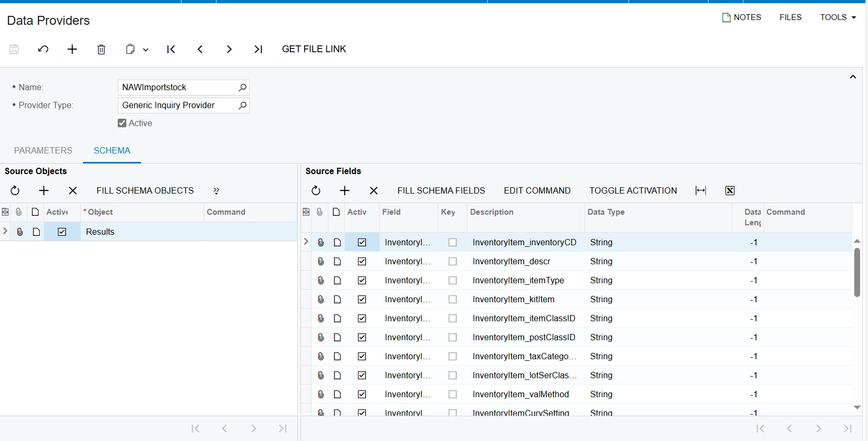The width and height of the screenshot is (868, 441).
Task: Expand more Source Objects toolbar options
Action: pos(216,191)
